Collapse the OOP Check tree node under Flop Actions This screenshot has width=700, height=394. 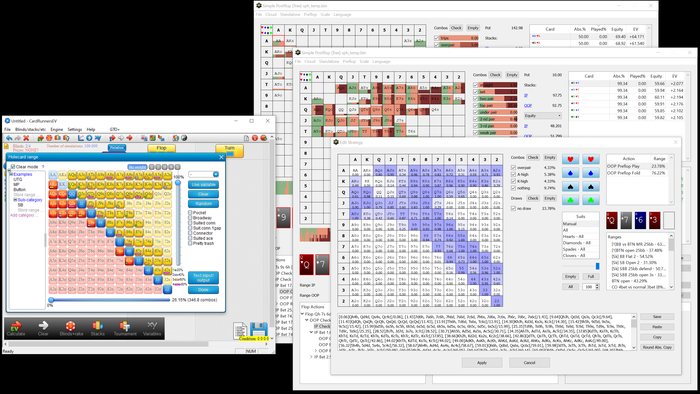pos(307,320)
